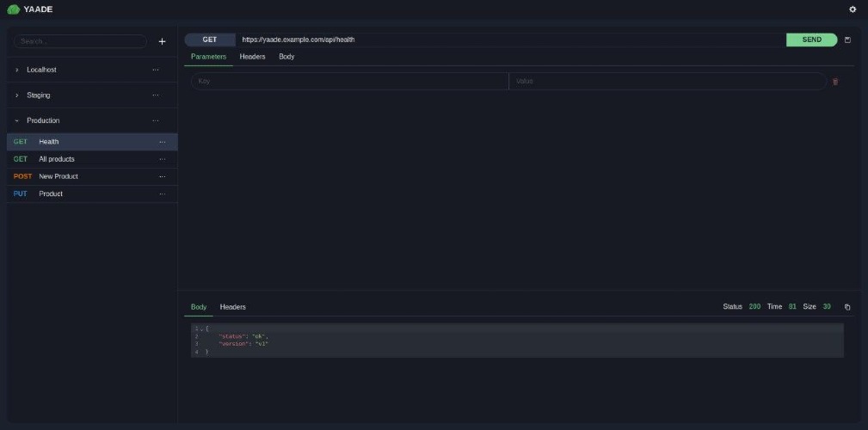Open options menu for Staging collection
This screenshot has height=430, width=868.
pyautogui.click(x=156, y=95)
